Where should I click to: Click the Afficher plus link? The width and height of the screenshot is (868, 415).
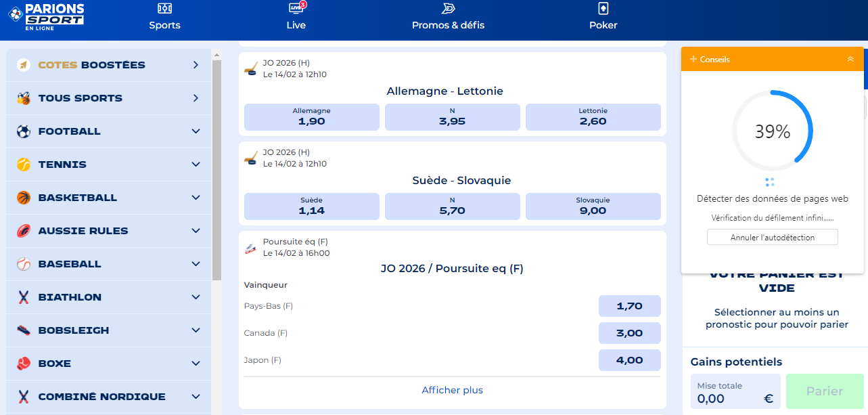point(452,390)
